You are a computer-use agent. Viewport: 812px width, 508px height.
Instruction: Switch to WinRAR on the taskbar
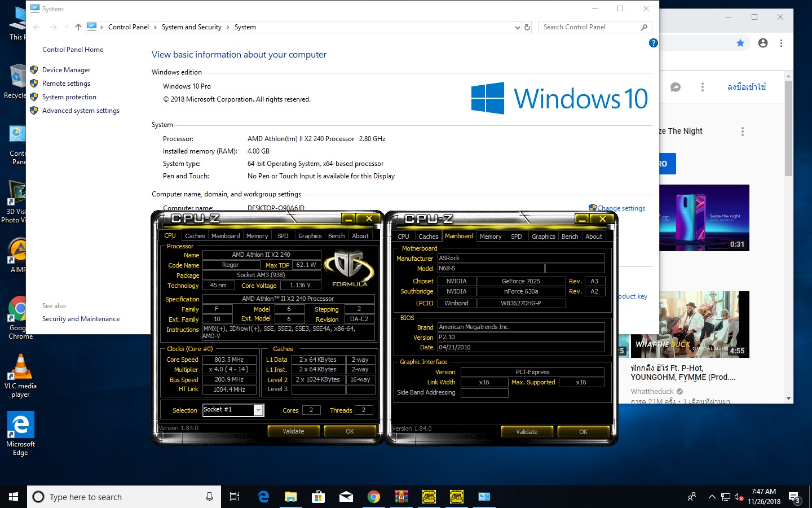point(401,497)
